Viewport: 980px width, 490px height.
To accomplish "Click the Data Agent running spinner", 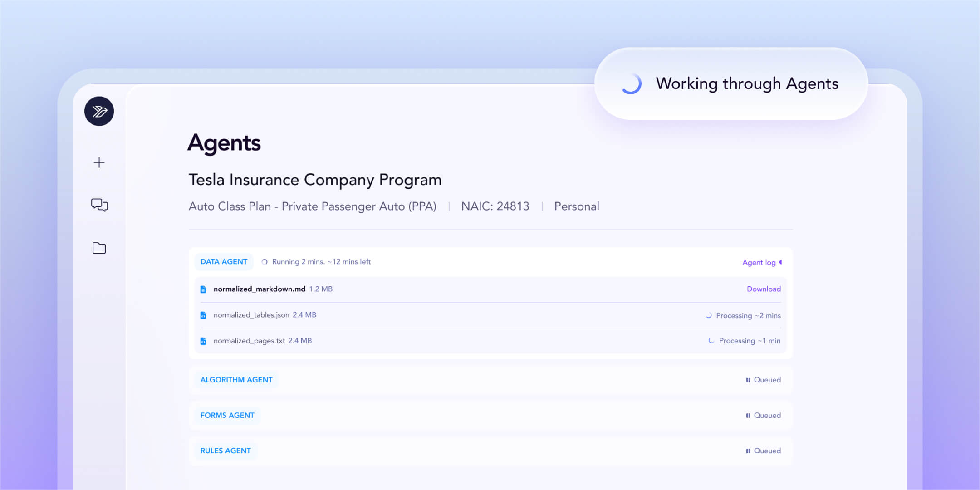I will pos(265,262).
